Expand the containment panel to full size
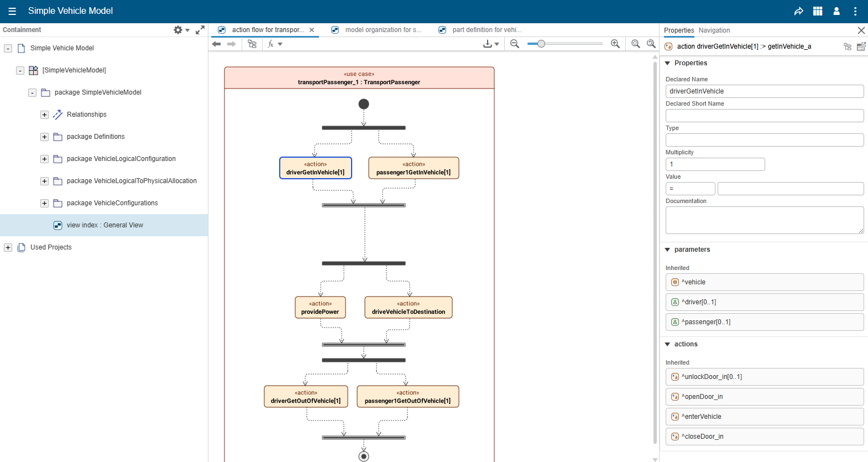The width and height of the screenshot is (868, 462). 200,30
